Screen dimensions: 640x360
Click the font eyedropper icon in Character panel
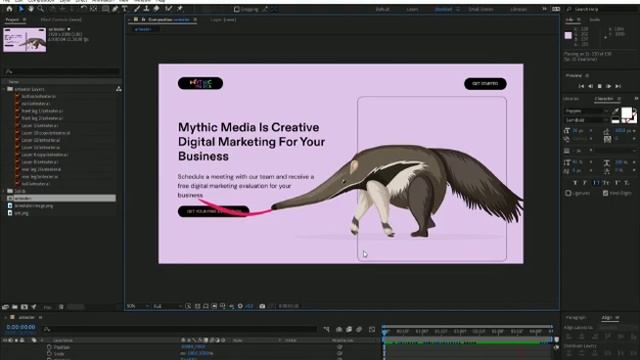pos(616,111)
